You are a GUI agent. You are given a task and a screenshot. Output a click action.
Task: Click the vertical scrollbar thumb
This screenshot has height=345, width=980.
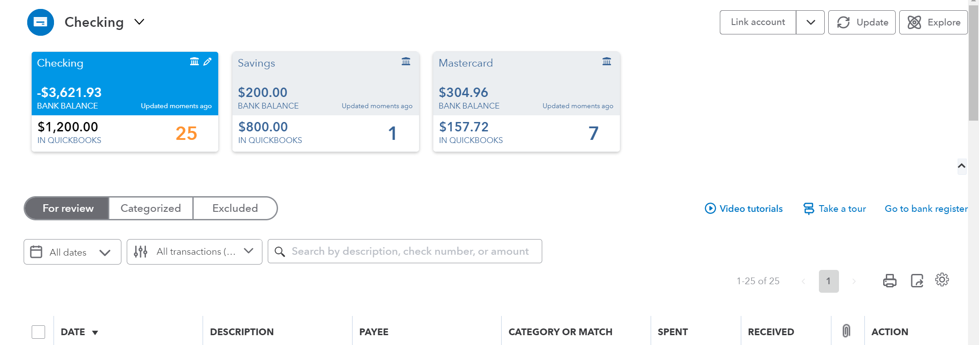[x=973, y=63]
